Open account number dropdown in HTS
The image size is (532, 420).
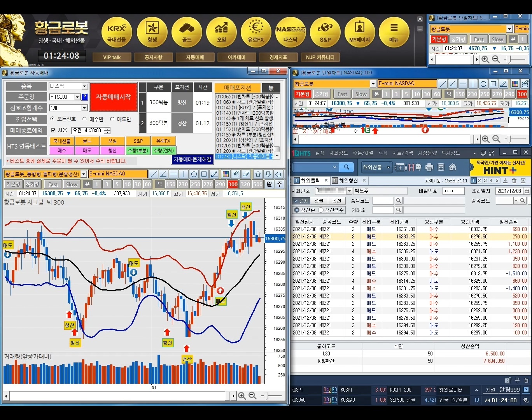(x=349, y=191)
